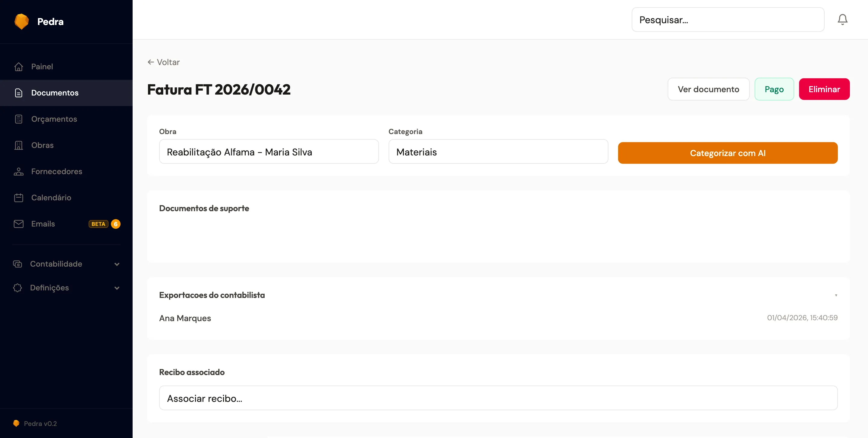Go to Documentos in sidebar
This screenshot has height=438, width=868.
tap(55, 93)
